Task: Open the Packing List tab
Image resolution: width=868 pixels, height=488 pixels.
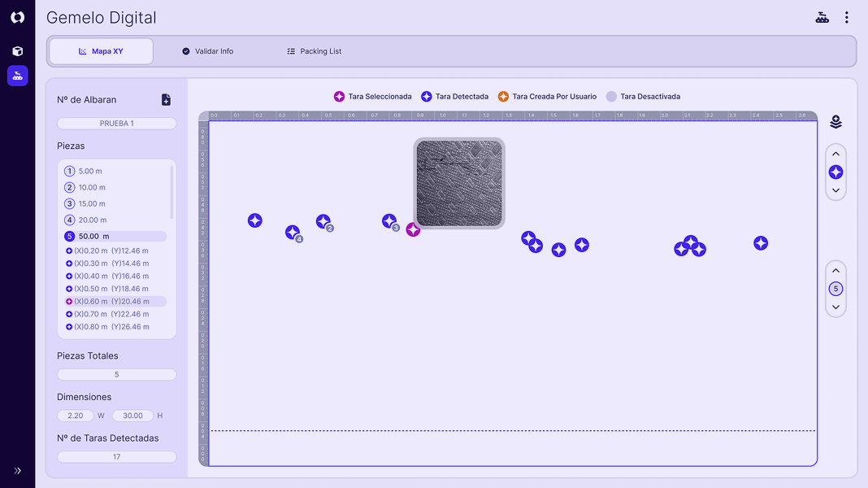Action: pyautogui.click(x=314, y=51)
